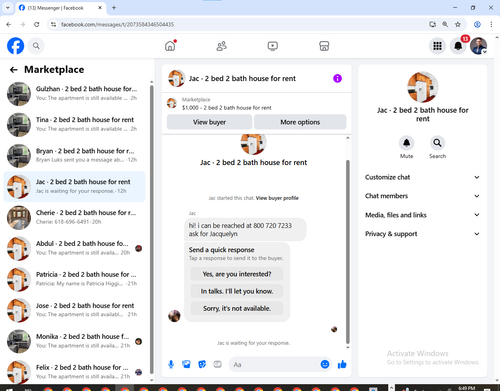Open the Bryan conversation
The height and width of the screenshot is (391, 500).
tap(74, 156)
